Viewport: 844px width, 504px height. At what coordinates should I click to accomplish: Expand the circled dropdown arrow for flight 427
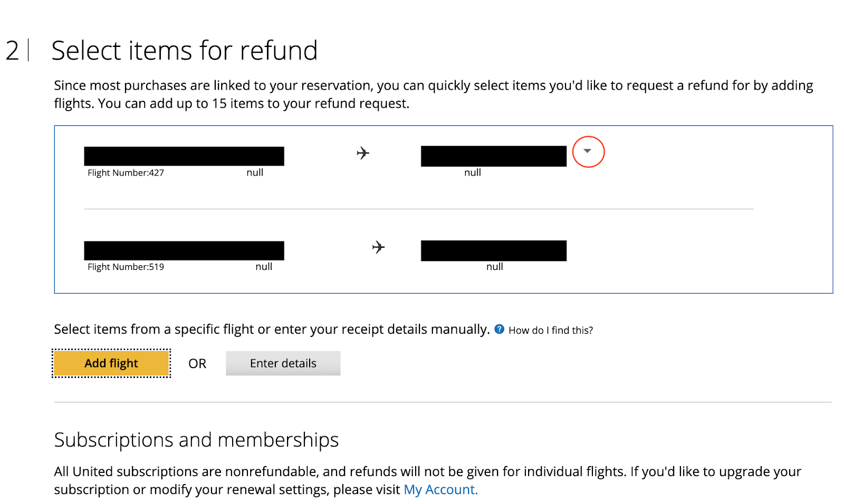(587, 151)
